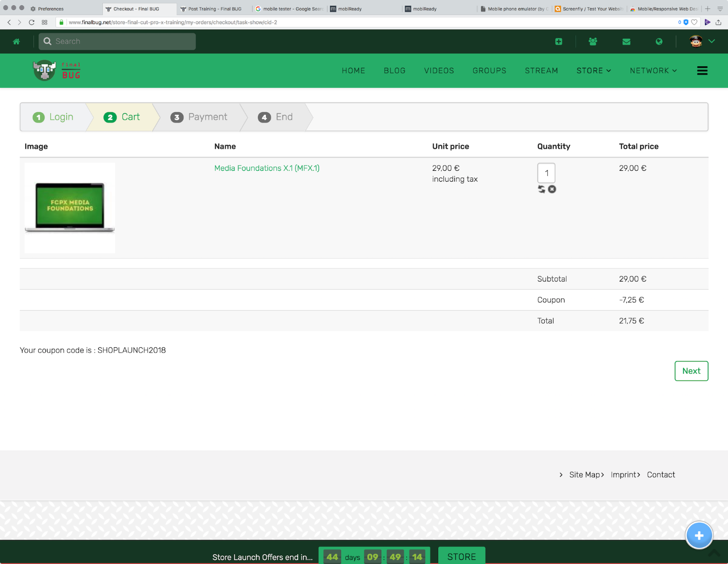Image resolution: width=728 pixels, height=564 pixels.
Task: Click the Subtotal label
Action: pyautogui.click(x=552, y=279)
